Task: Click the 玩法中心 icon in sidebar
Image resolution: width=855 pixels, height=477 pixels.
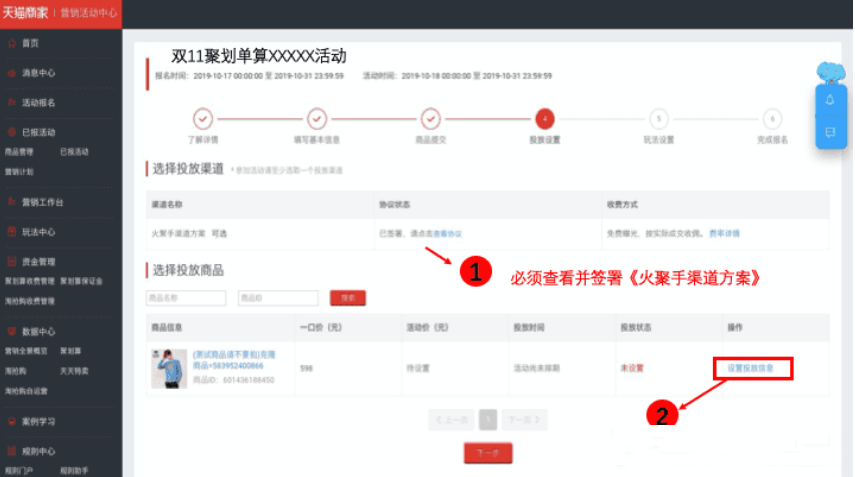Action: (x=12, y=232)
